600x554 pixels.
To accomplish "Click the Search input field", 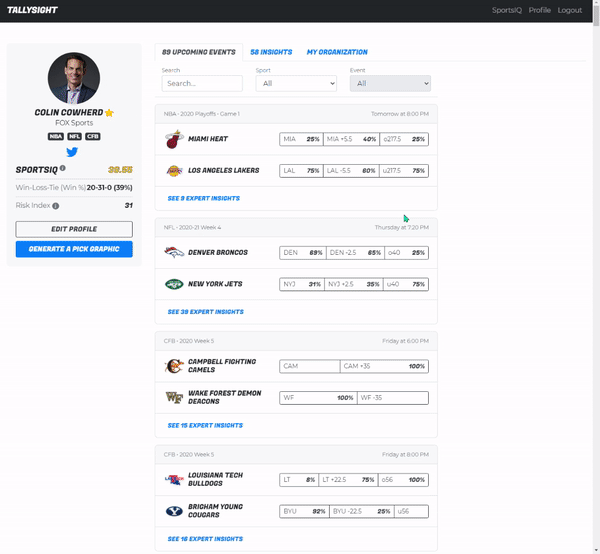I will coord(202,83).
